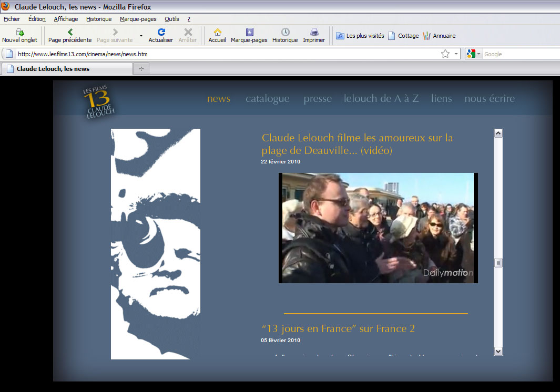Open the presse navigation link
The height and width of the screenshot is (392, 560).
tap(318, 99)
